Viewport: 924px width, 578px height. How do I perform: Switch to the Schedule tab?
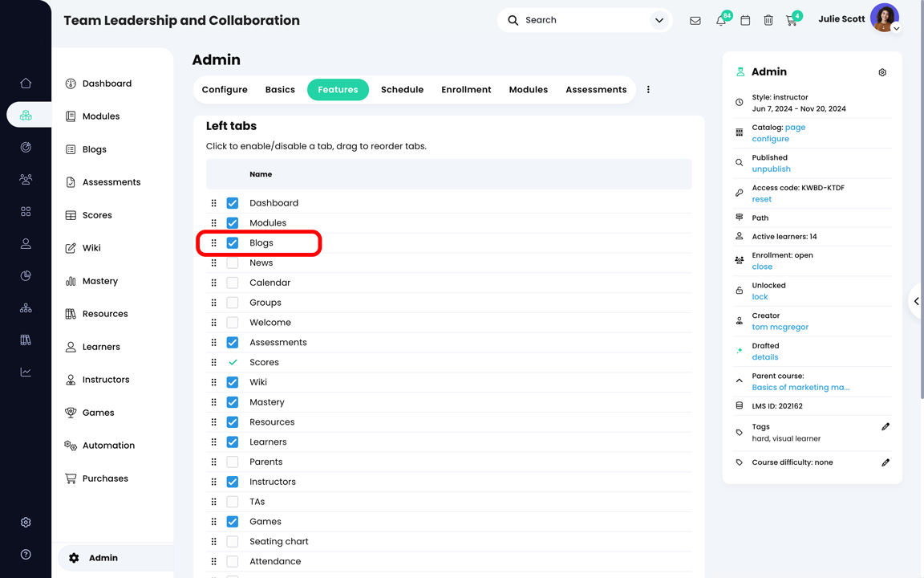[x=402, y=89]
